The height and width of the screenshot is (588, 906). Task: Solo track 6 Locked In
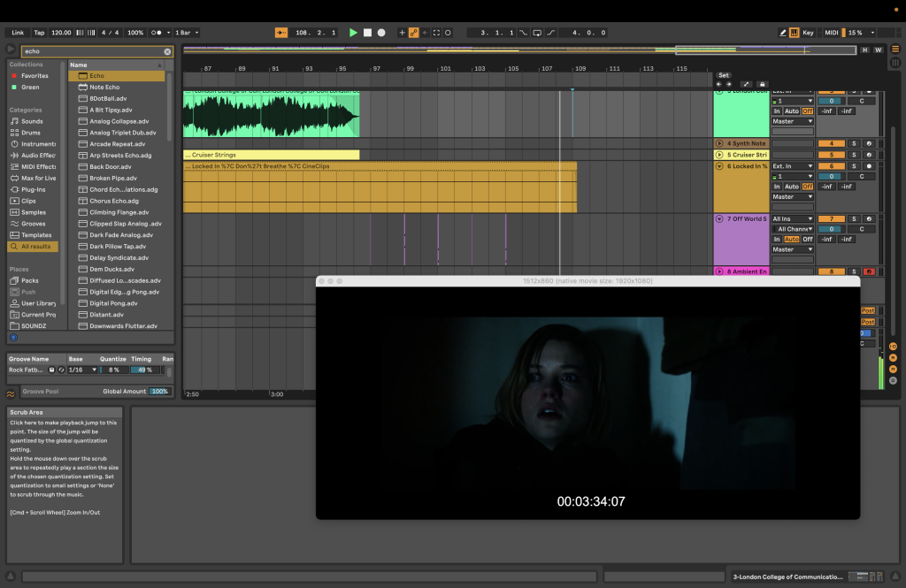tap(854, 166)
